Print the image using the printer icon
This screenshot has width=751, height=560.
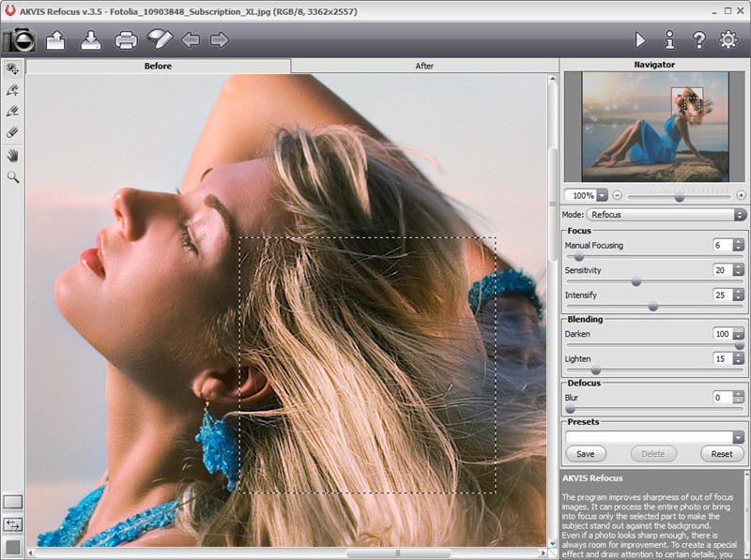coord(125,40)
